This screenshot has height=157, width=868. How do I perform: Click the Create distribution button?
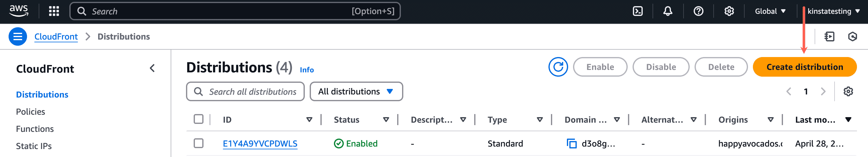[804, 67]
